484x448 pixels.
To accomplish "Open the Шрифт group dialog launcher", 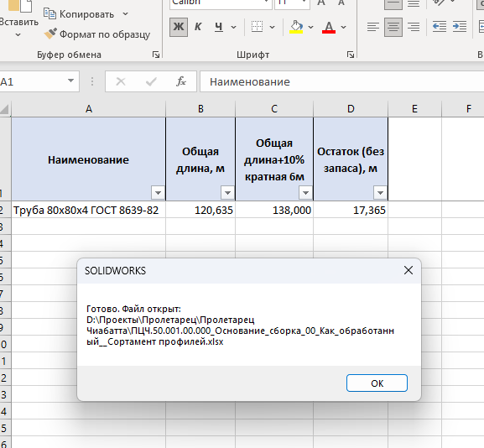I will (351, 55).
